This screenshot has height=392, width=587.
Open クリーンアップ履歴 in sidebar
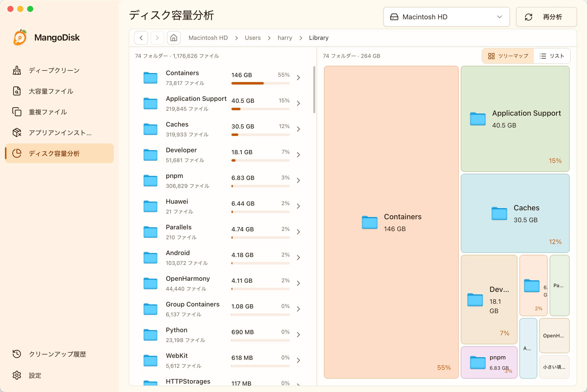pos(59,354)
